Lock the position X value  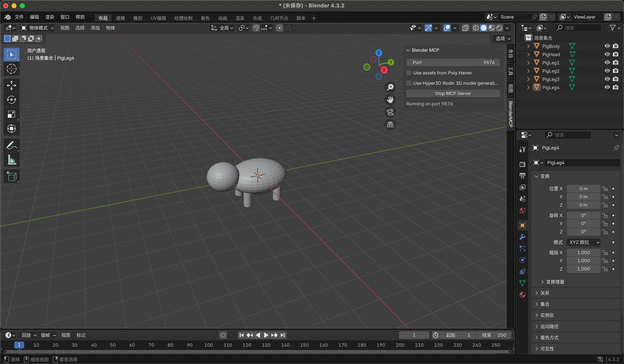[x=605, y=189]
